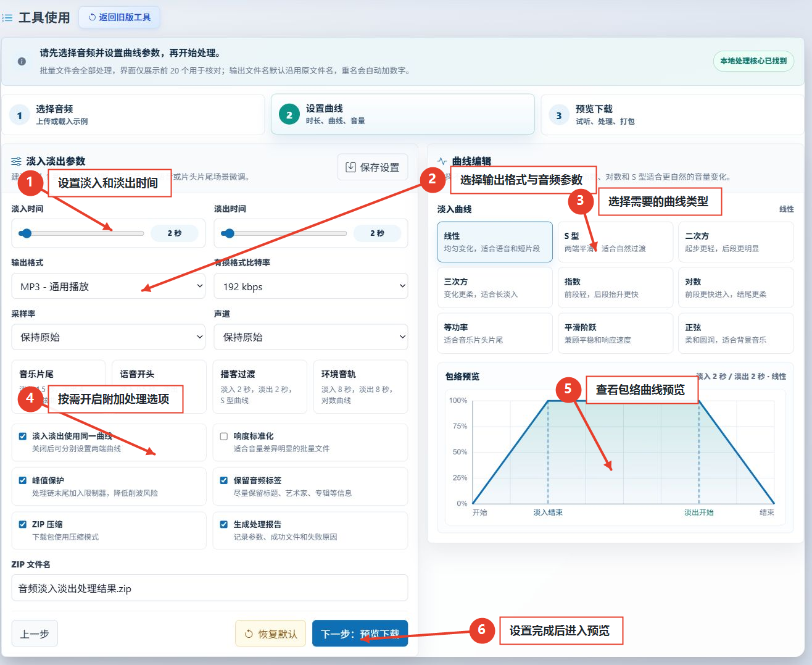The width and height of the screenshot is (812, 665).
Task: Go back with the 上一步 button
Action: pyautogui.click(x=35, y=634)
